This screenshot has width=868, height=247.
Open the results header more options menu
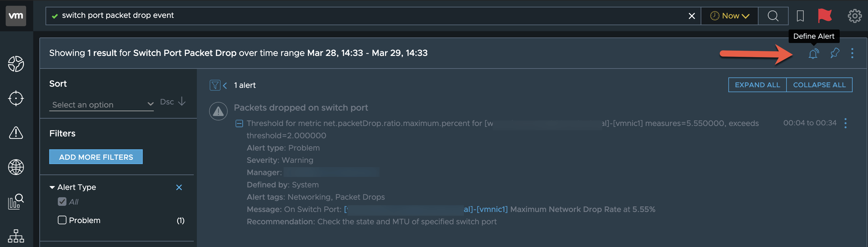click(x=852, y=53)
